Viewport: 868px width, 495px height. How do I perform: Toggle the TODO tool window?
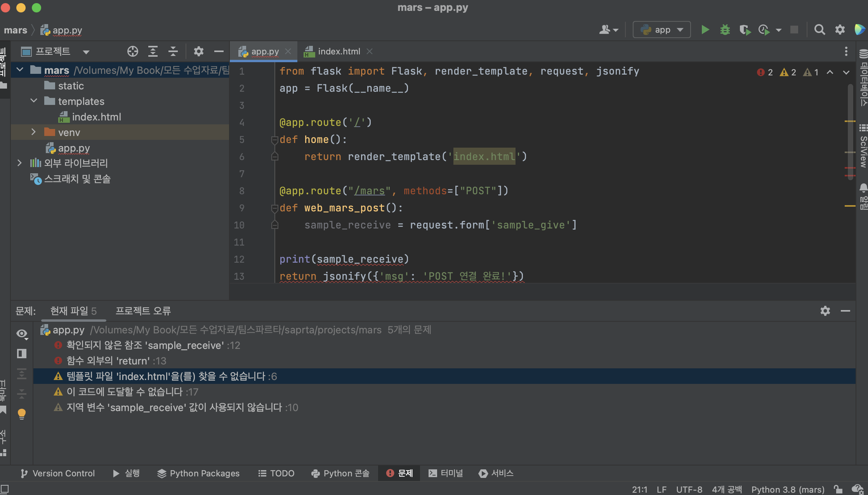coord(276,473)
